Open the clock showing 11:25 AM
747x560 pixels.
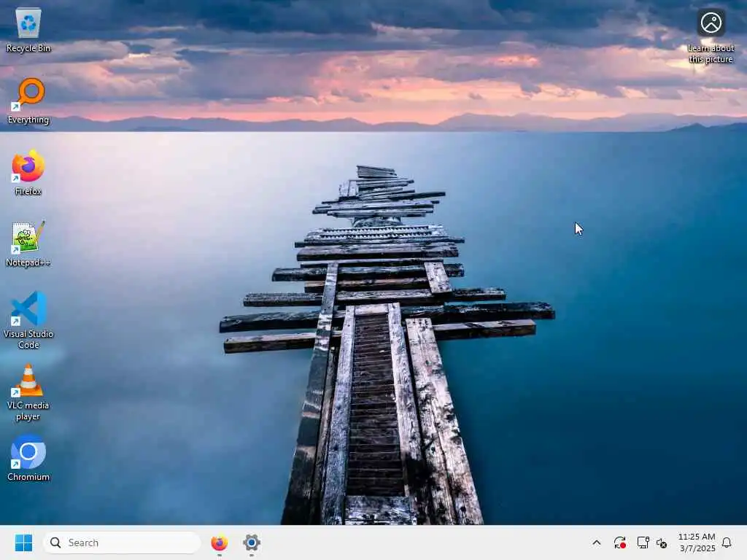tap(697, 542)
